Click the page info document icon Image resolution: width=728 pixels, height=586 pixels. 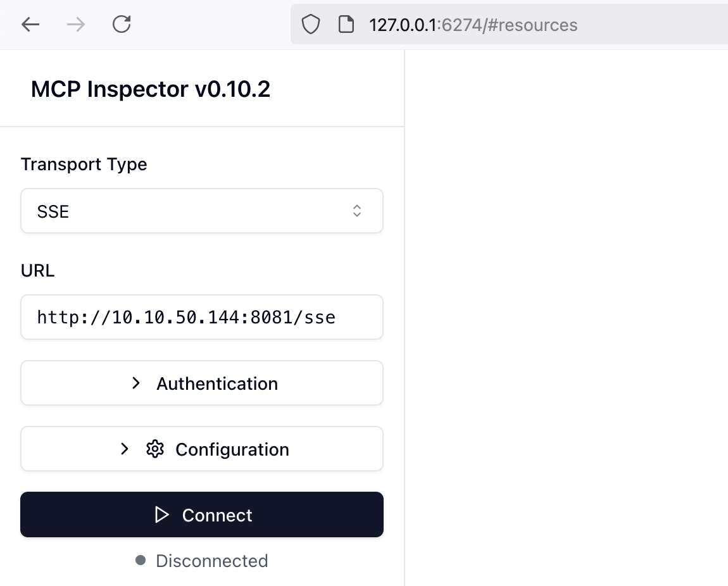[346, 25]
